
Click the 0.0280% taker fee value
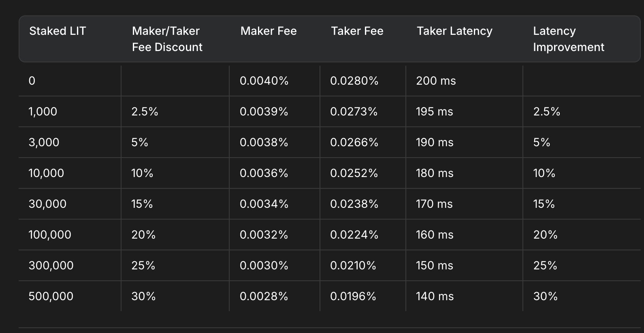click(x=354, y=81)
